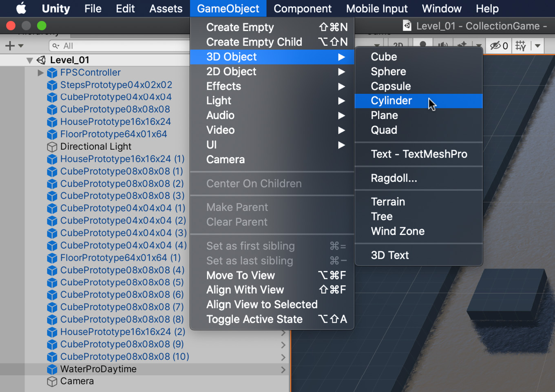Select CubePrototype04x04x04 in hierarchy

[116, 97]
